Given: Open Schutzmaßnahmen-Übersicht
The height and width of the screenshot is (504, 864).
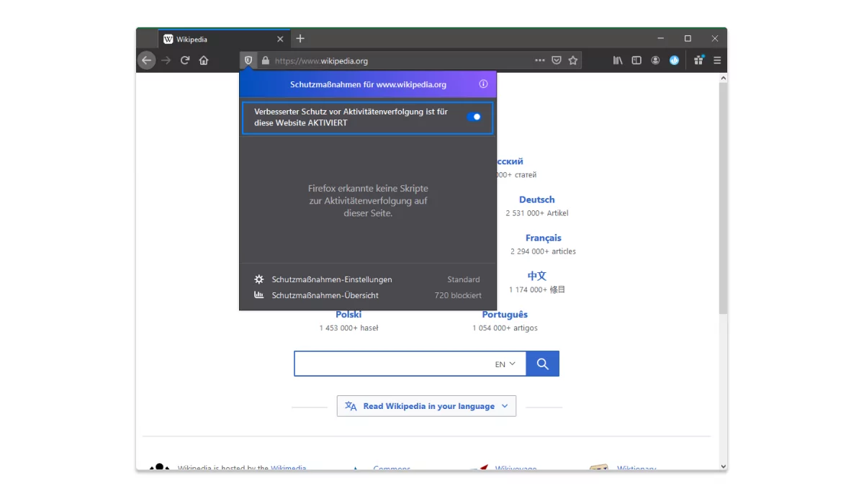Looking at the screenshot, I should tap(325, 295).
